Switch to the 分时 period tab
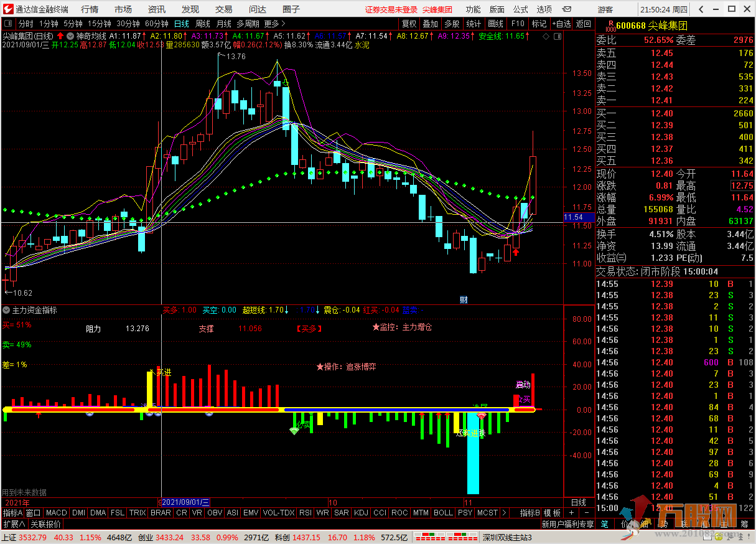Image resolution: width=756 pixels, height=544 pixels. 26,24
